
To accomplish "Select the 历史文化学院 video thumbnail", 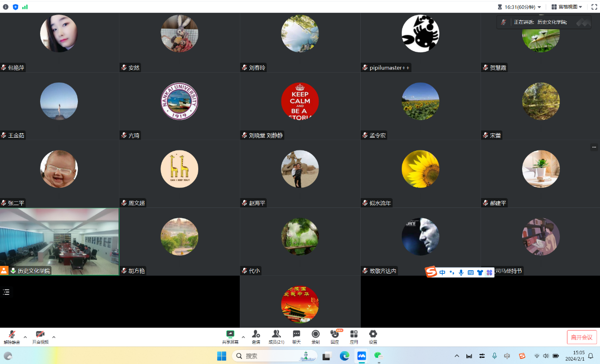I will click(59, 241).
